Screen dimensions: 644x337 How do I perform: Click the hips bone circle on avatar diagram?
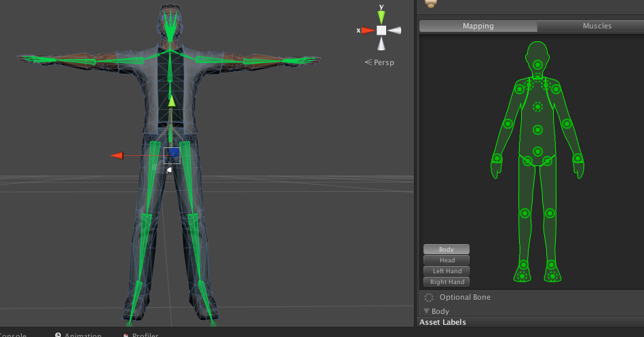coord(537,151)
